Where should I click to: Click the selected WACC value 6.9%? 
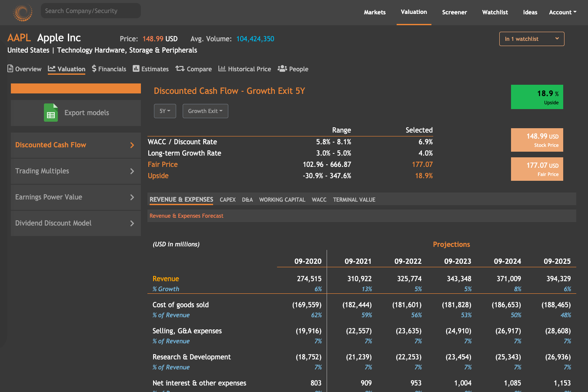[x=425, y=142]
